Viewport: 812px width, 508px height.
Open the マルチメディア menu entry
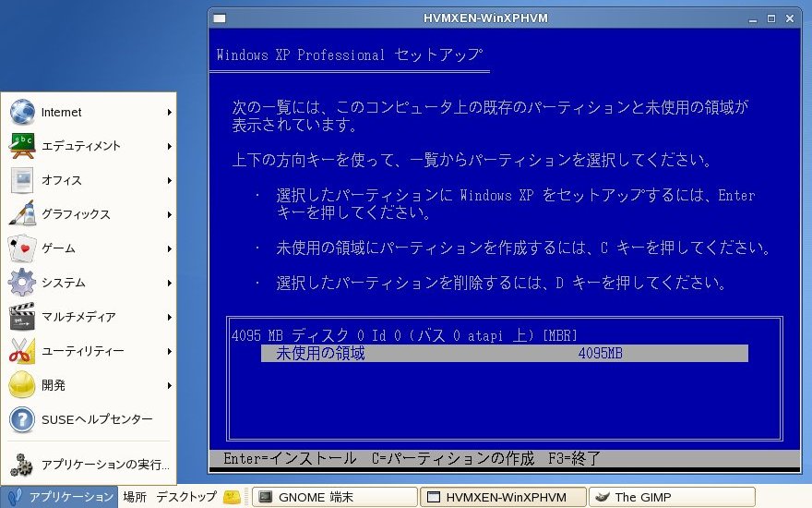tap(89, 317)
